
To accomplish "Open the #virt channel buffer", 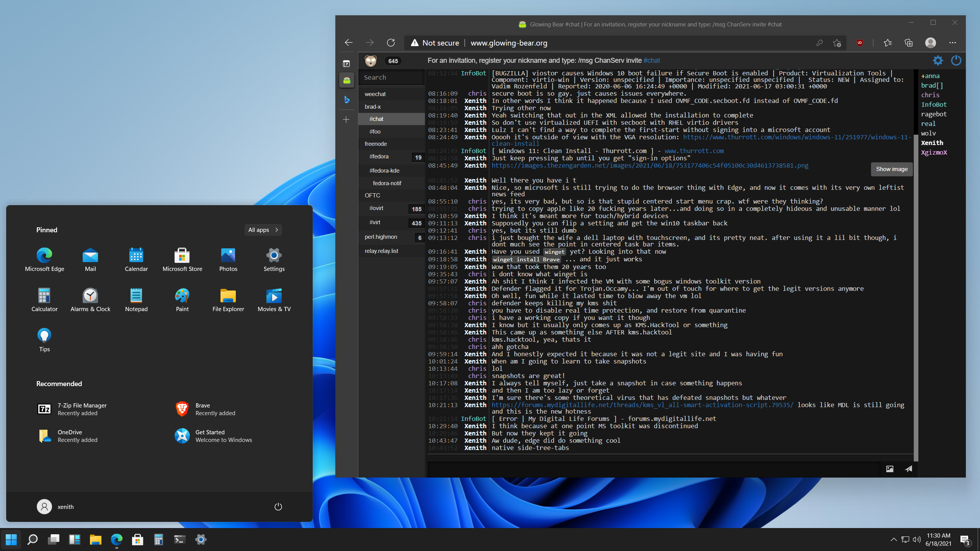I will (392, 223).
